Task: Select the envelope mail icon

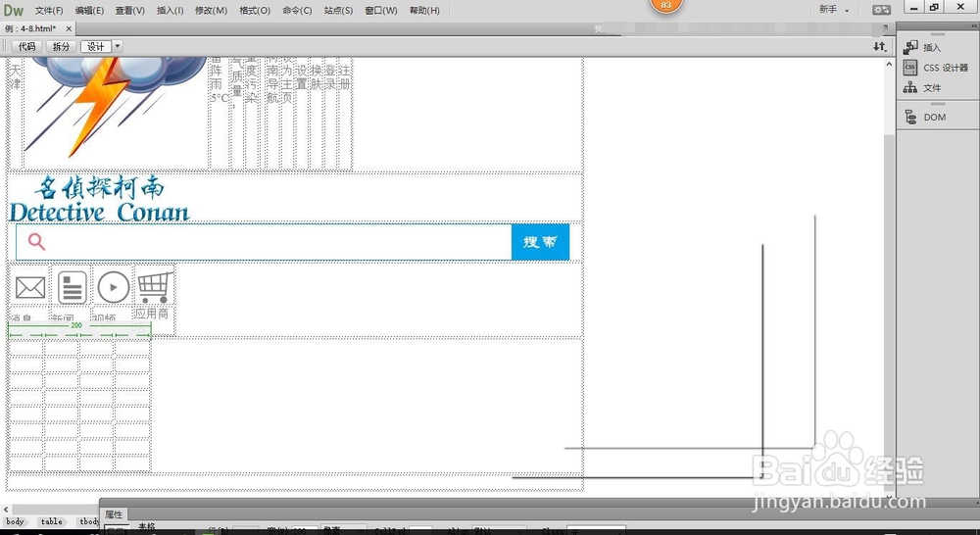Action: [x=30, y=287]
